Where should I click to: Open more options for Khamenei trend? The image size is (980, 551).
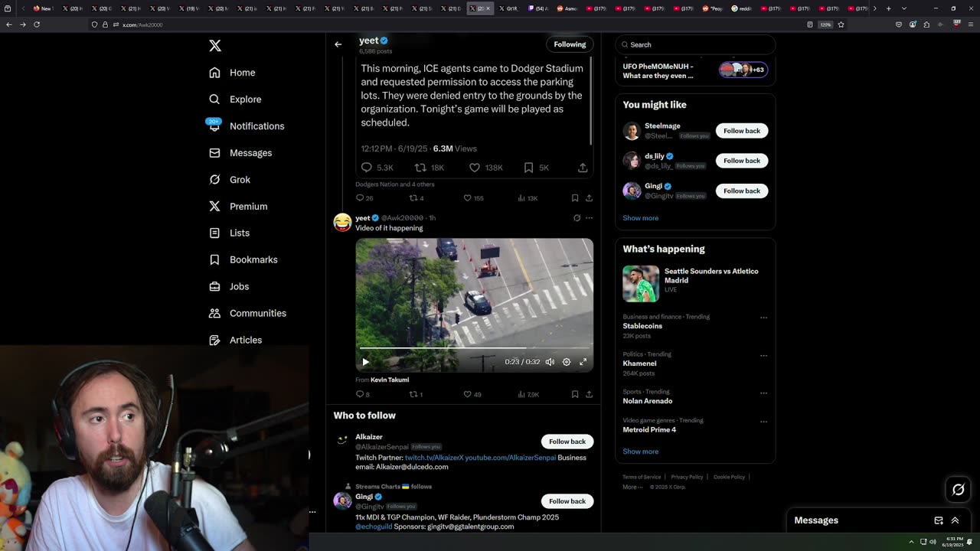pos(763,355)
